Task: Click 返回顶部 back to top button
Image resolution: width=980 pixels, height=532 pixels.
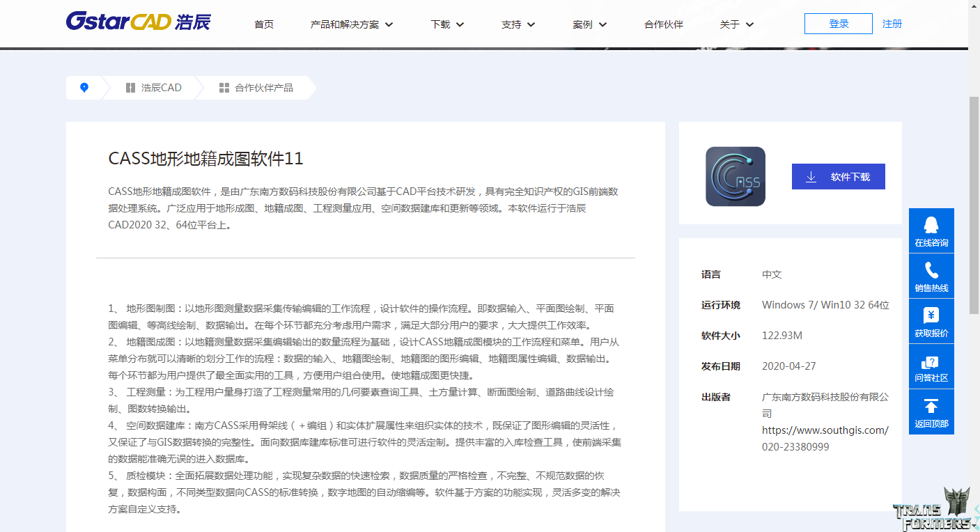Action: pos(931,412)
